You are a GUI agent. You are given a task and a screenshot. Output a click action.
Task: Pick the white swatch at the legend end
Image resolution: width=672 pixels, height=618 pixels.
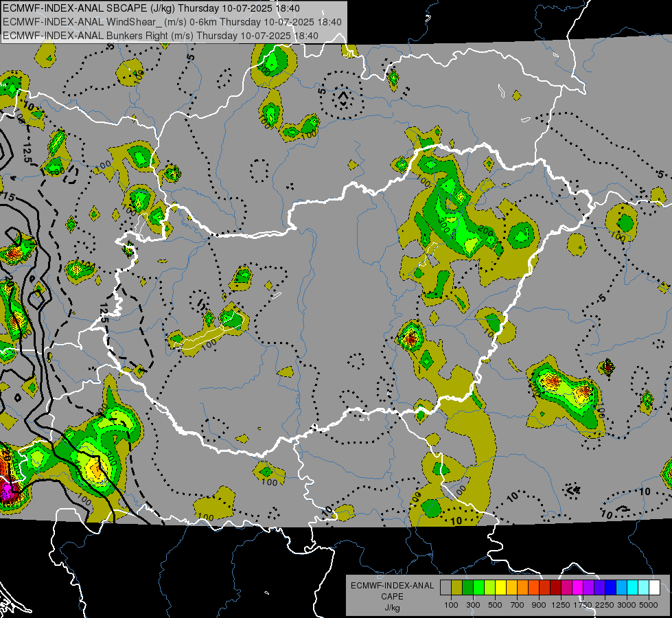[654, 588]
